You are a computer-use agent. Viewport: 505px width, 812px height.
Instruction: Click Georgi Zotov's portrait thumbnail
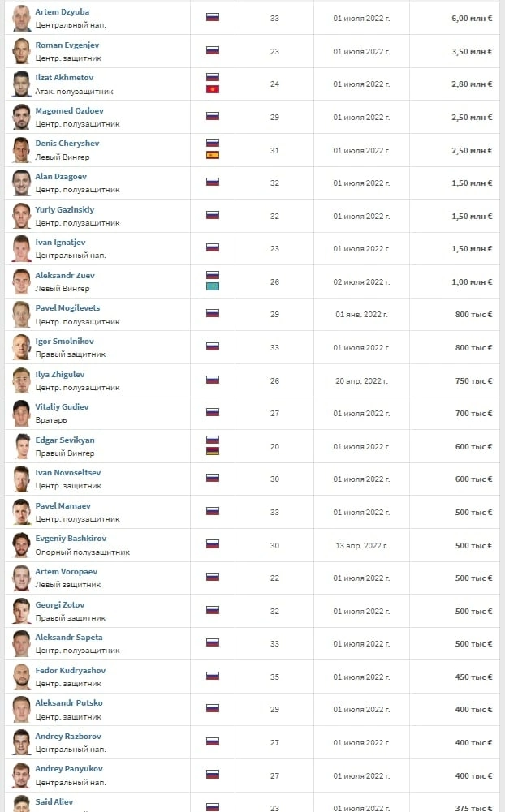pyautogui.click(x=21, y=610)
